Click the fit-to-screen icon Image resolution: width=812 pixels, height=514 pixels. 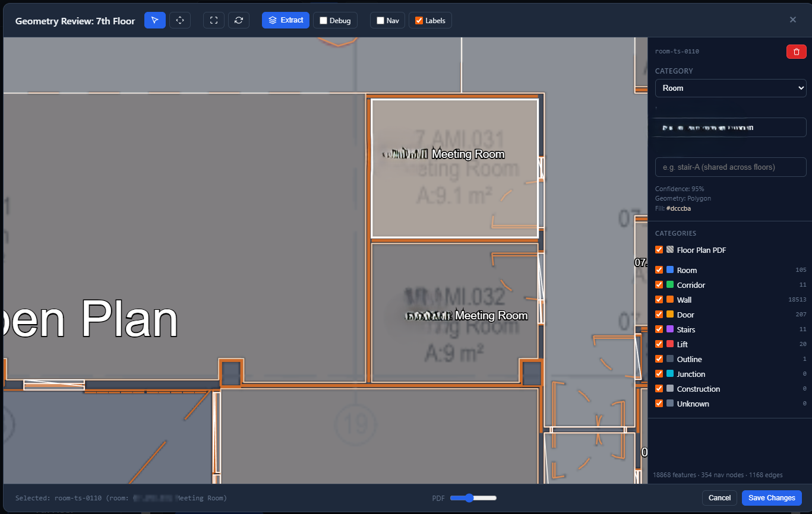coord(214,20)
